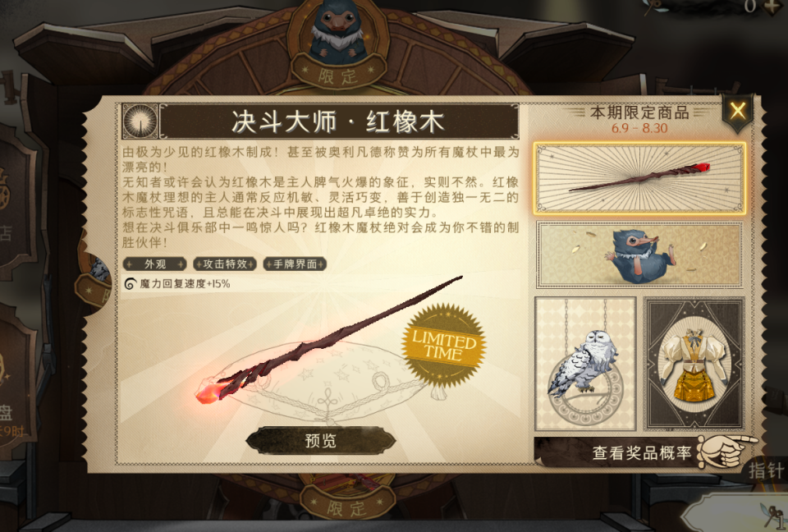Click the LIMITED TIME gold seal
788x532 pixels.
(444, 346)
